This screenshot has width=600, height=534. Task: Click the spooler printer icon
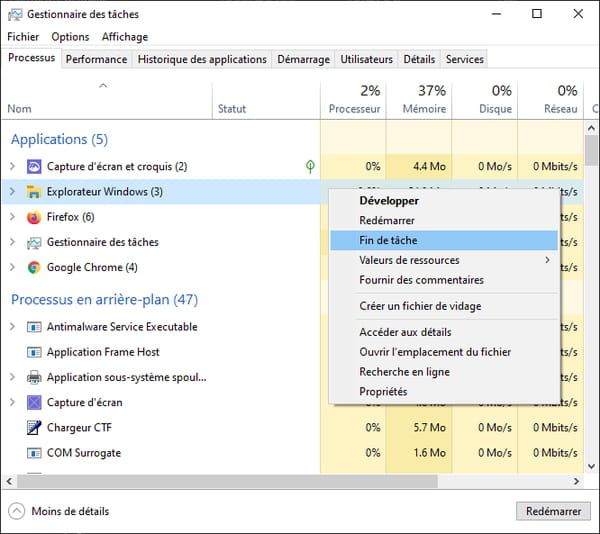pos(34,377)
